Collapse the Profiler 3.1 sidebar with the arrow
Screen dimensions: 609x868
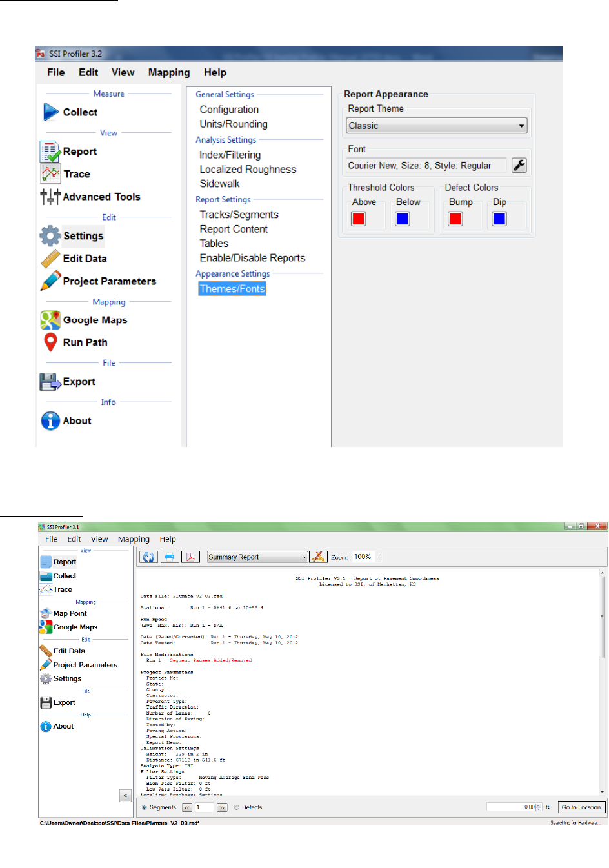tap(126, 796)
